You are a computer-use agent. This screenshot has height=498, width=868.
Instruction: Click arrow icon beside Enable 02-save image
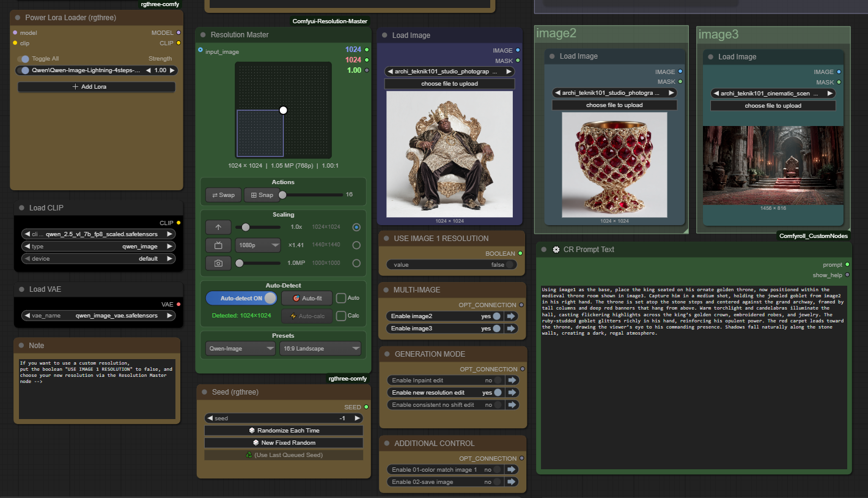pyautogui.click(x=511, y=482)
